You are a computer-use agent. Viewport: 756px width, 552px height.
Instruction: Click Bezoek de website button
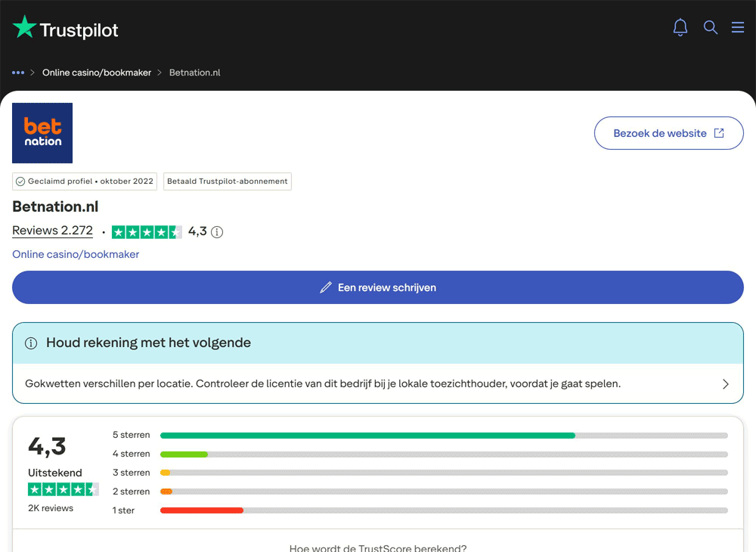tap(669, 133)
